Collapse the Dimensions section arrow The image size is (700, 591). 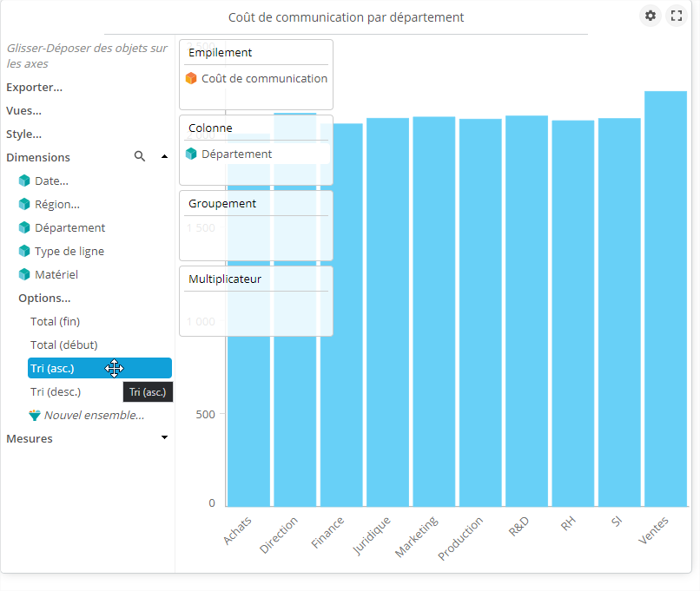[x=164, y=157]
